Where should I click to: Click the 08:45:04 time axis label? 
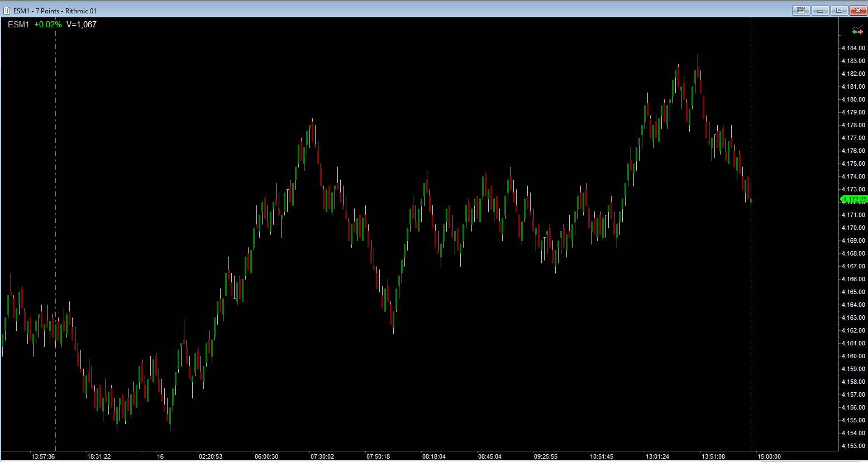click(490, 456)
